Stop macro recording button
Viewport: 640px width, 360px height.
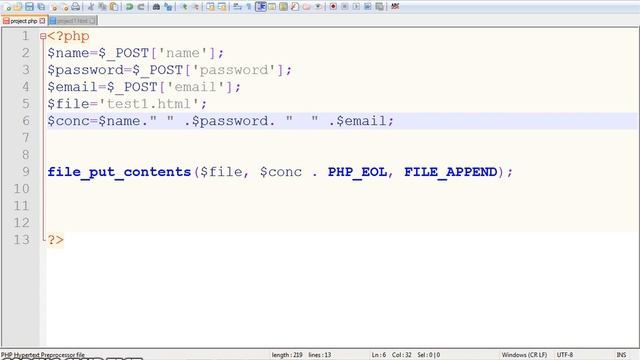pos(344,7)
